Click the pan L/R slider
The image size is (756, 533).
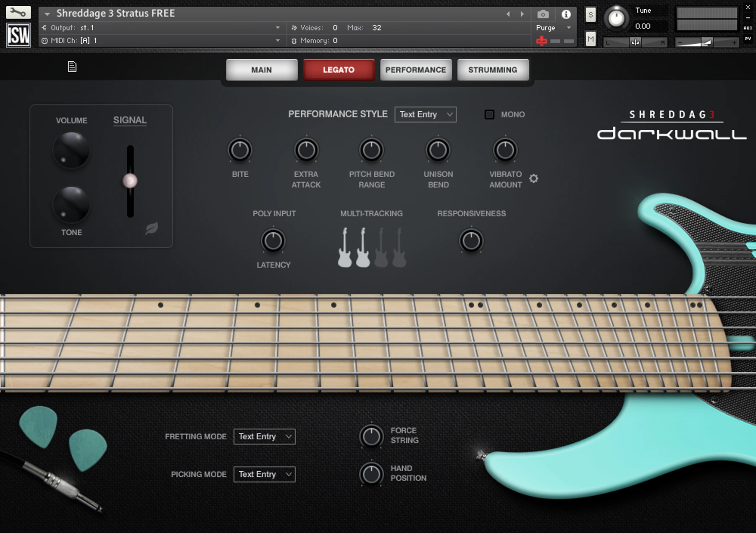(x=635, y=42)
